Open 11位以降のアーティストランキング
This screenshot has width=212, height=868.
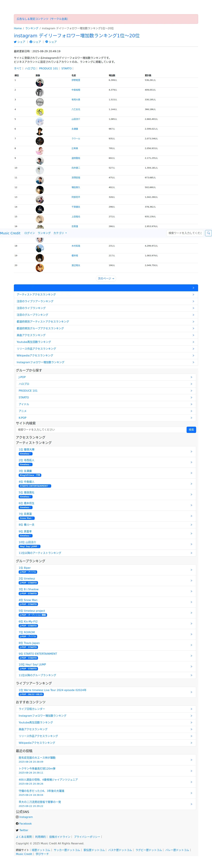click(106, 553)
